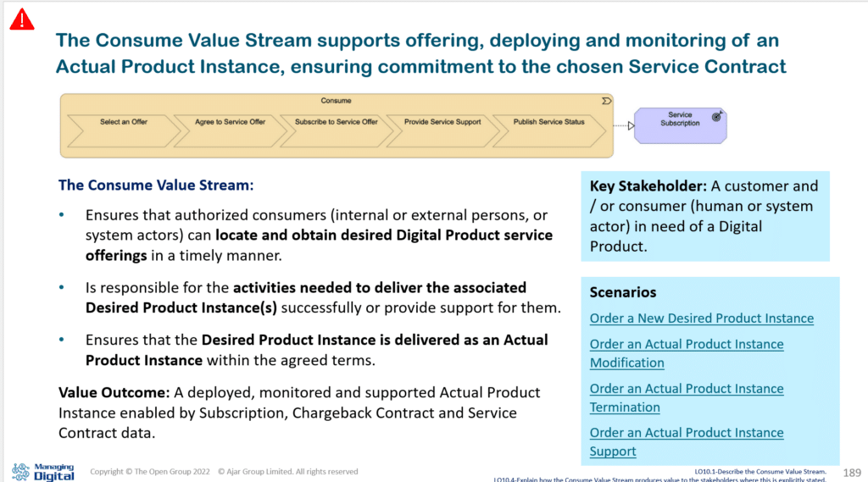
Task: Click bold 'Desired Product Instance is delivered' text
Action: 331,340
